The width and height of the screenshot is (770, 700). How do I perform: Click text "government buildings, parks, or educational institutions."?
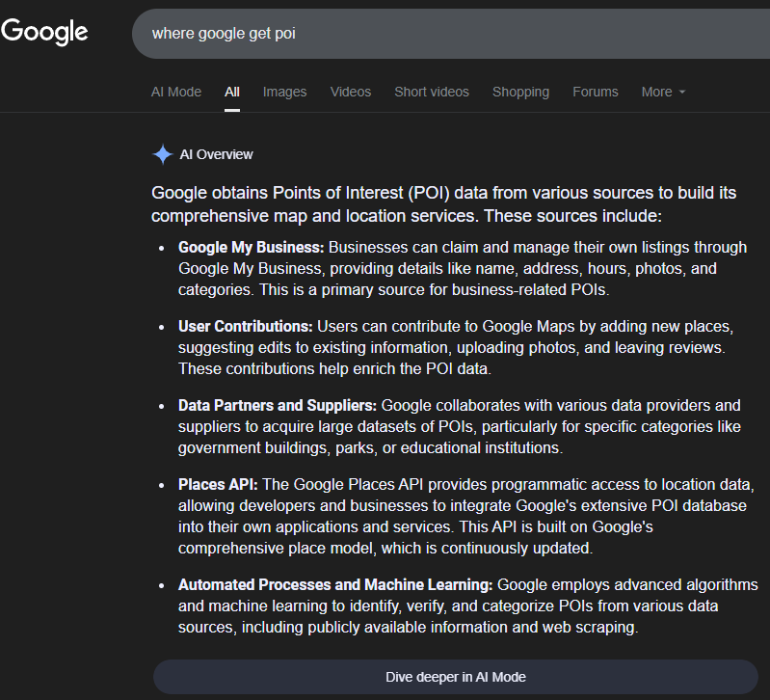[x=370, y=448]
